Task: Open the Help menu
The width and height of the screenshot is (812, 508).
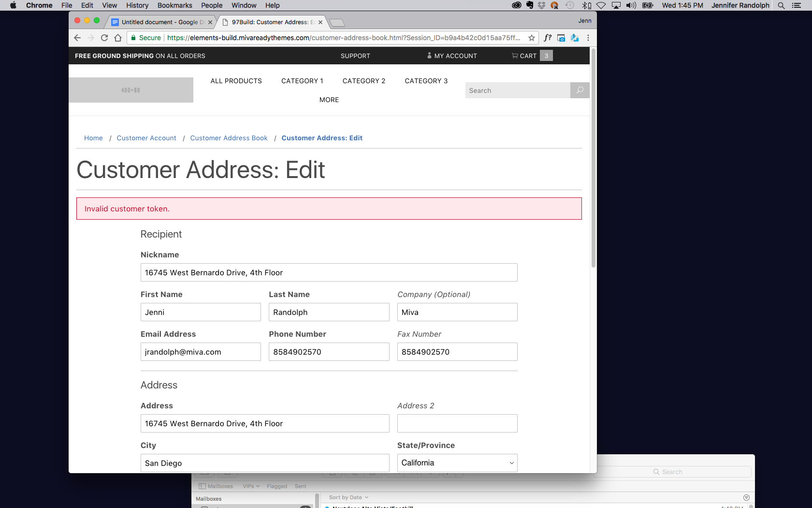Action: tap(273, 5)
